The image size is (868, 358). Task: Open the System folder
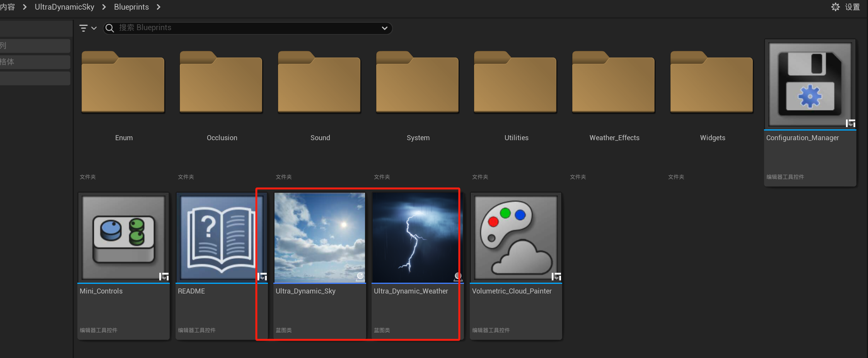click(x=418, y=82)
